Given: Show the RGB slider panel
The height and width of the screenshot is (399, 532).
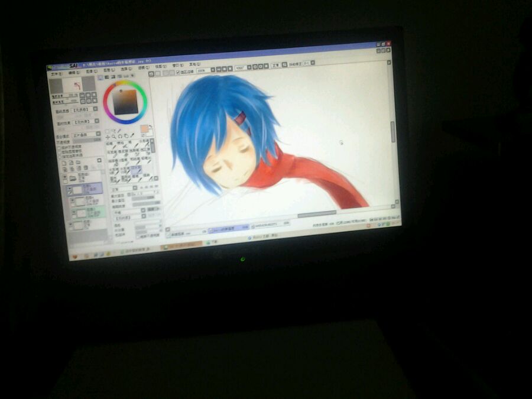Looking at the screenshot, I should (106, 77).
